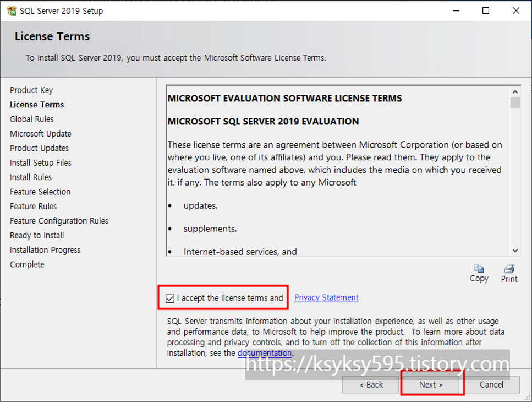Click the license text scrollbar thumb

coord(515,103)
